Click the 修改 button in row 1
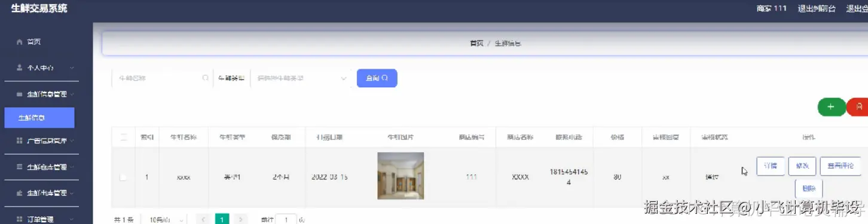868x224 pixels. point(802,166)
